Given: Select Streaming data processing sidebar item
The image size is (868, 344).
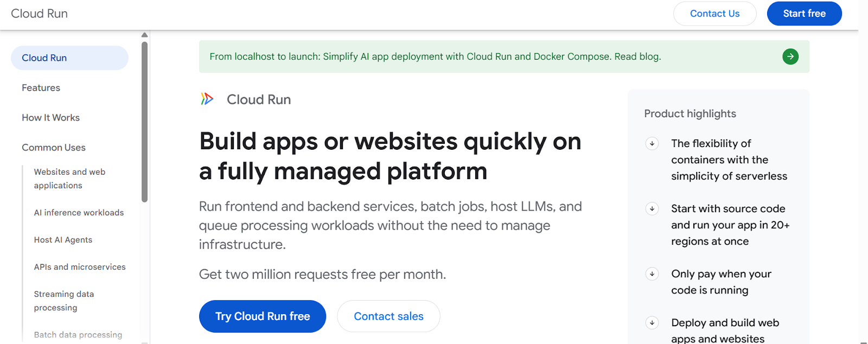Looking at the screenshot, I should [64, 301].
